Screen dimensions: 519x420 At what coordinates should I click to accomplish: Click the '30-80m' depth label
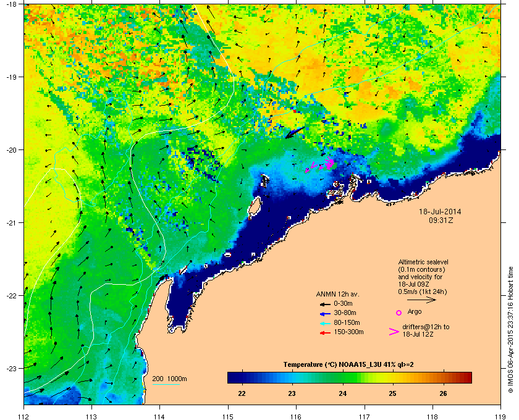tap(345, 313)
